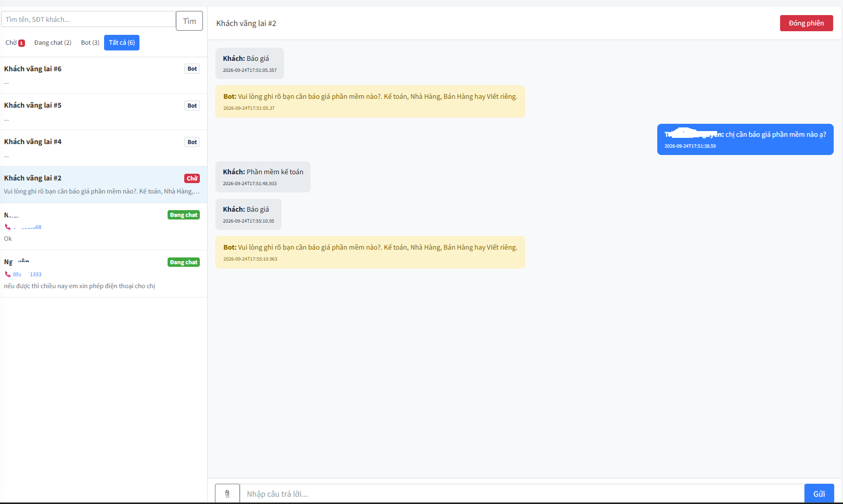Click the Bot badge on Khách vãng lai #5
Image resolution: width=843 pixels, height=504 pixels.
[x=192, y=106]
